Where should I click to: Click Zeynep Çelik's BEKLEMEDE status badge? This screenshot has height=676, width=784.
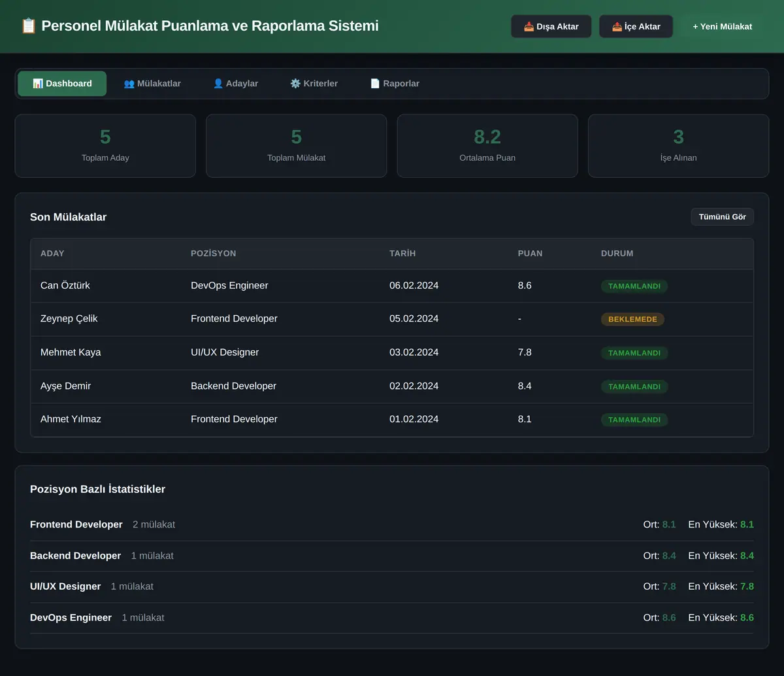click(632, 320)
